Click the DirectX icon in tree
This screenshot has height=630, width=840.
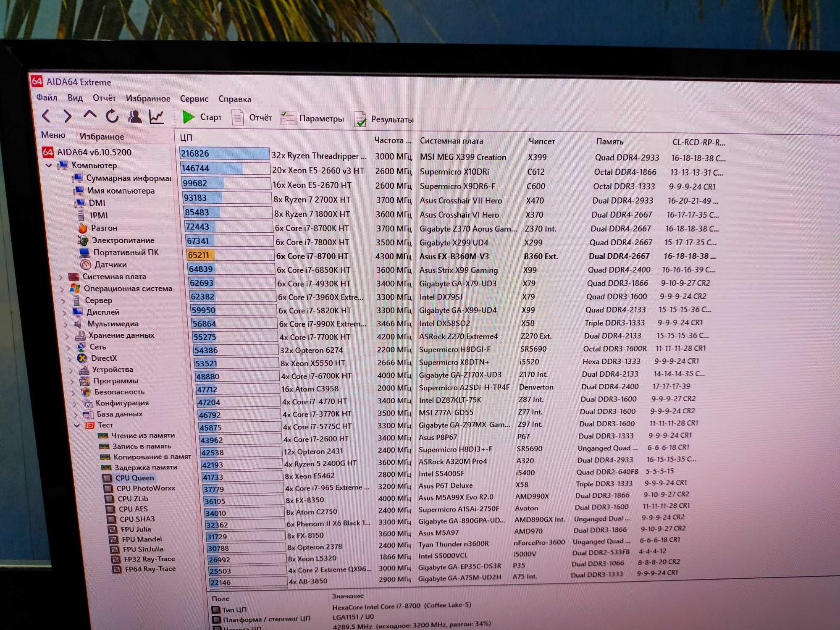click(82, 358)
